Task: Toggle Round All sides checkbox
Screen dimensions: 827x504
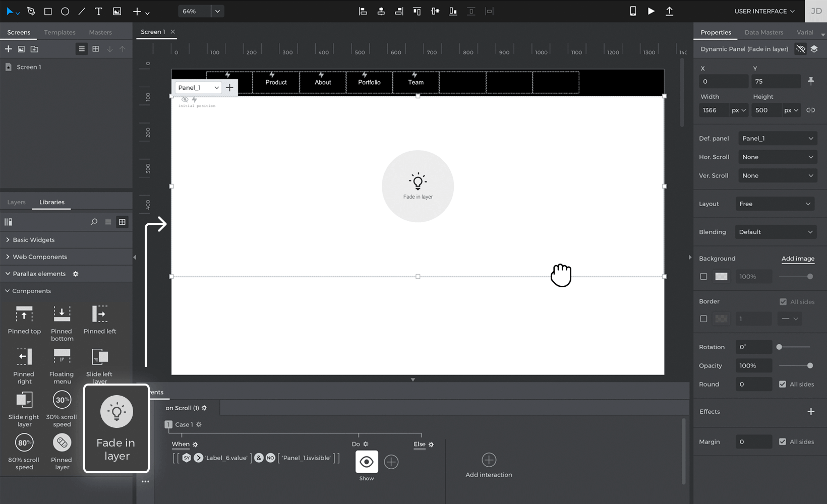Action: [782, 384]
